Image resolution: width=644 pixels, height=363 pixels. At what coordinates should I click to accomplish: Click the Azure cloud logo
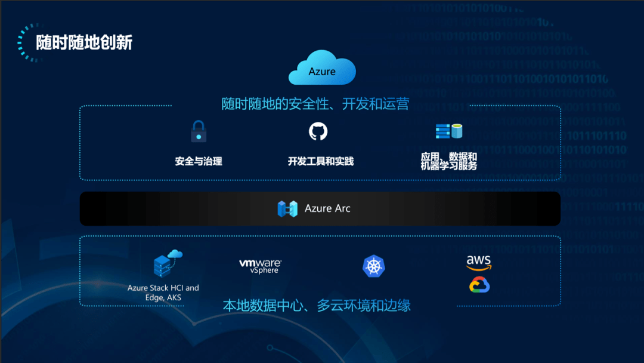point(322,67)
